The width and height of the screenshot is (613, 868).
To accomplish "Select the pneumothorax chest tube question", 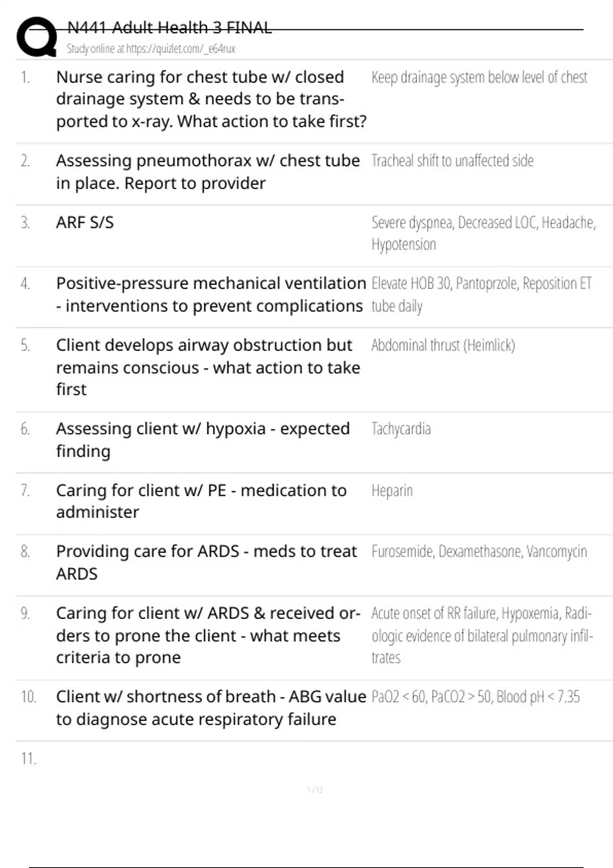I will (x=208, y=172).
